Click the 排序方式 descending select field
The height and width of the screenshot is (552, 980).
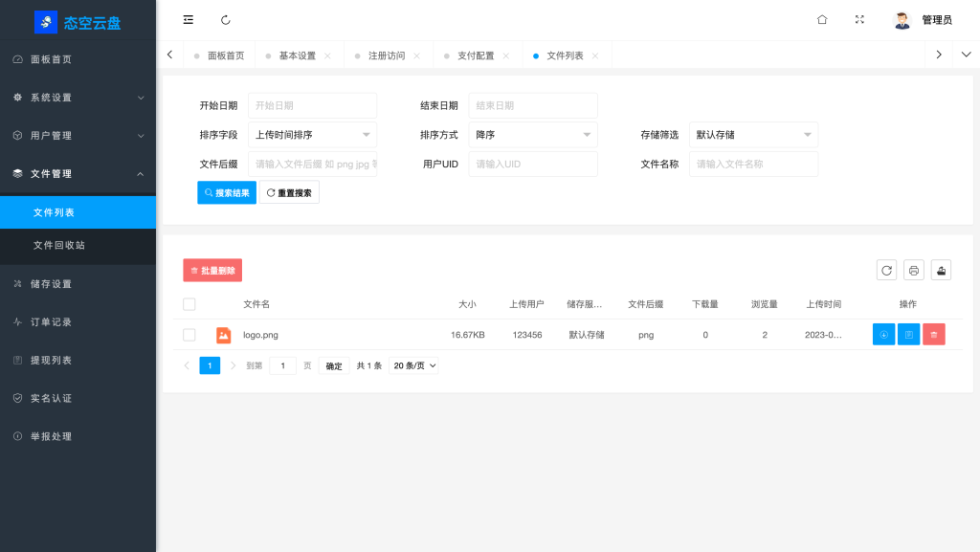532,134
